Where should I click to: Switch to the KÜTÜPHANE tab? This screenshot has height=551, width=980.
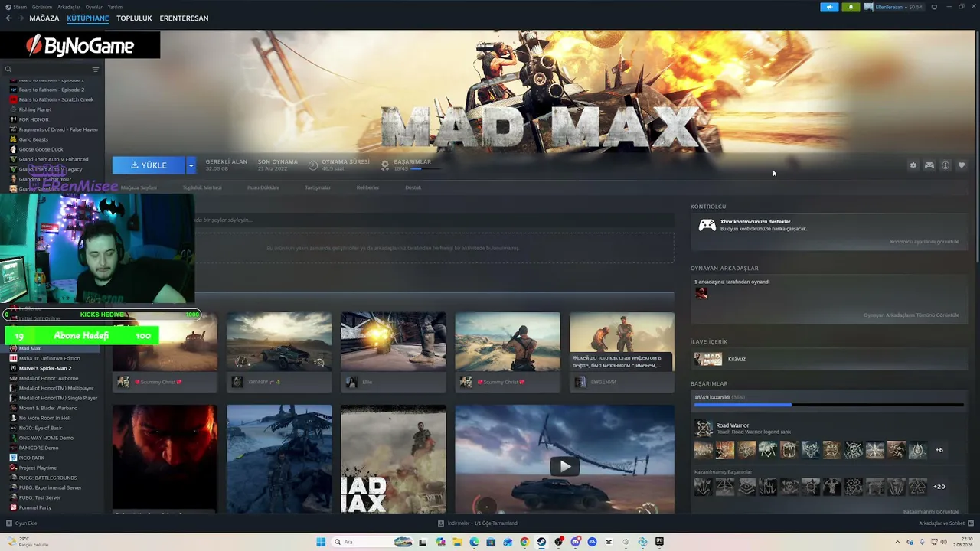(88, 18)
